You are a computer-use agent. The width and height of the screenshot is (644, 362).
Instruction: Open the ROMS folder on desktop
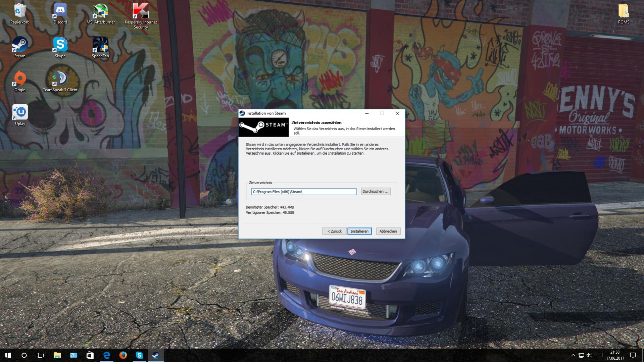click(624, 13)
